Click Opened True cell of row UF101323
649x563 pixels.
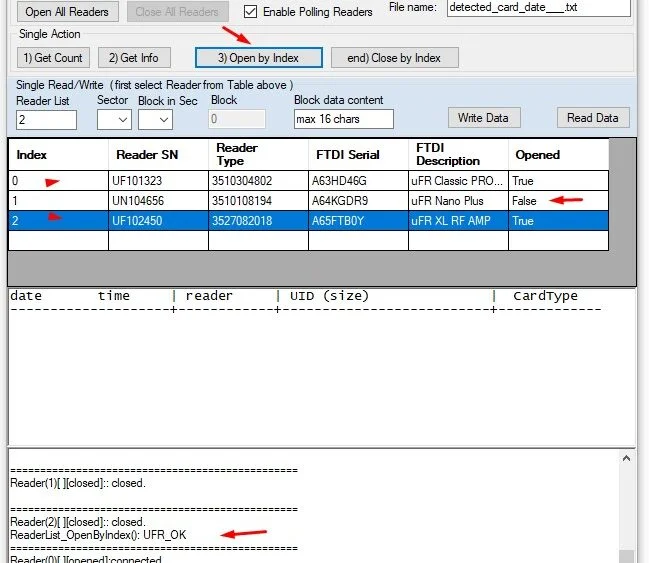click(x=558, y=181)
